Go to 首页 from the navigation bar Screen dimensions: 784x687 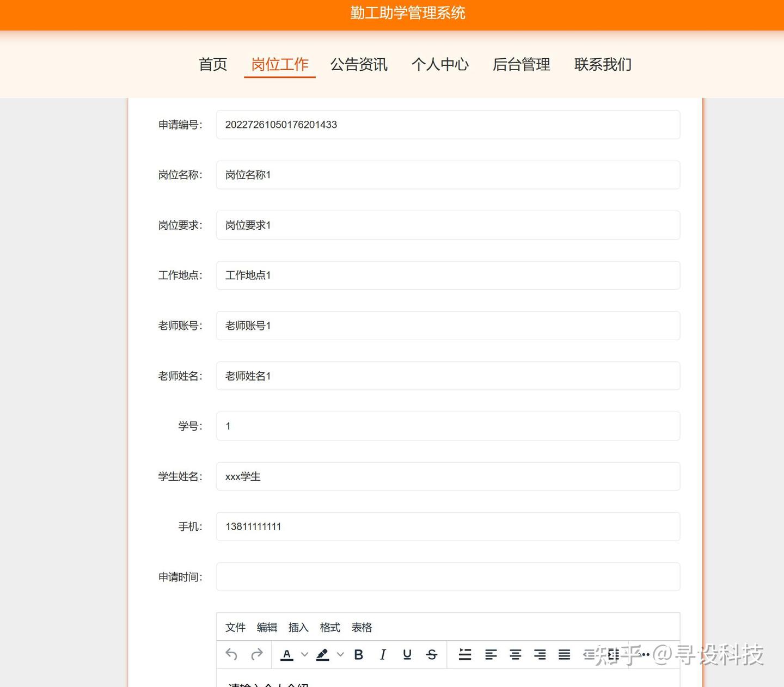212,64
